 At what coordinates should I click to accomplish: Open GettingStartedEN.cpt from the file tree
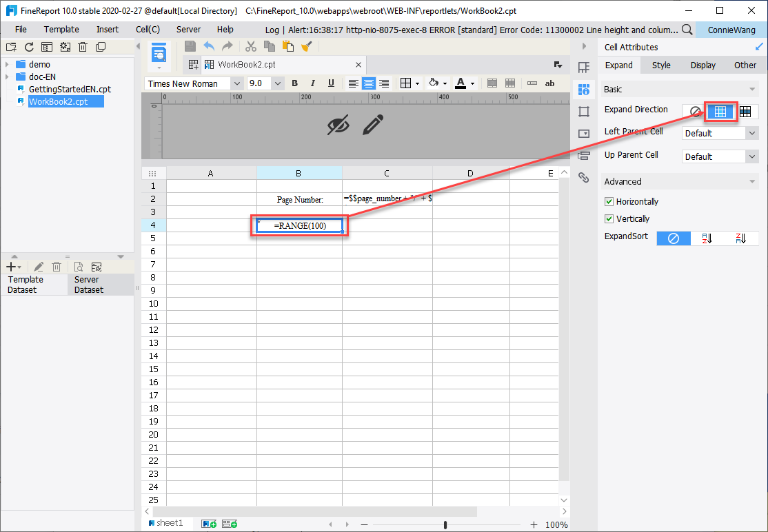[x=69, y=89]
